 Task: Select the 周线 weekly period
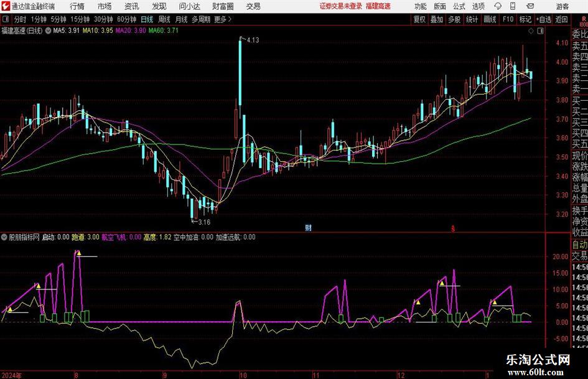pyautogui.click(x=164, y=19)
